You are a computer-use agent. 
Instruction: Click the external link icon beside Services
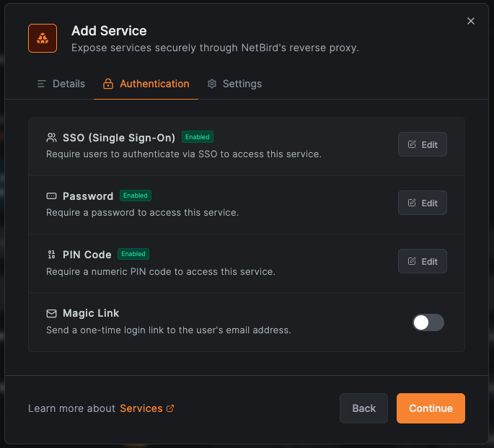(x=170, y=408)
